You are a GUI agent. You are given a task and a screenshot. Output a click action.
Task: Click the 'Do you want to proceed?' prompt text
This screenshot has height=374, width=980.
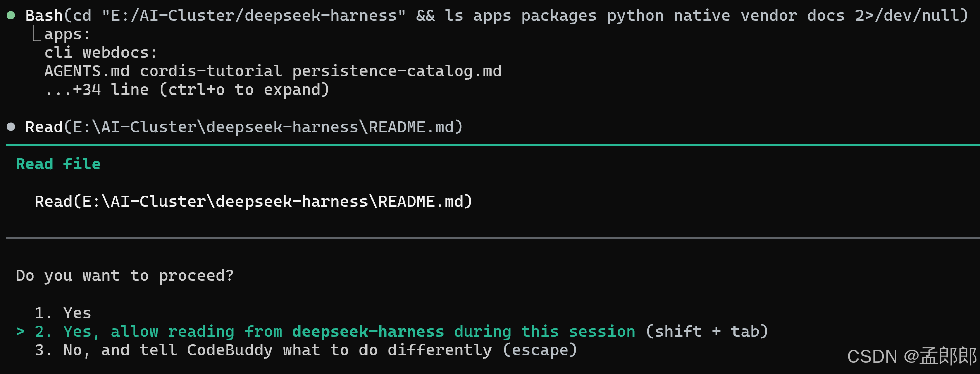125,275
